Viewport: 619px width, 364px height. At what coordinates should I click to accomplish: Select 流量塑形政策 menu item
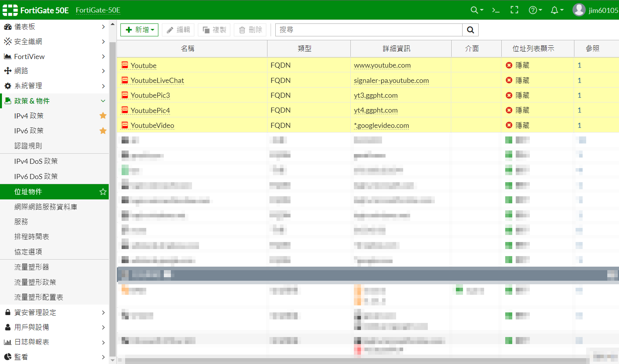click(x=35, y=282)
